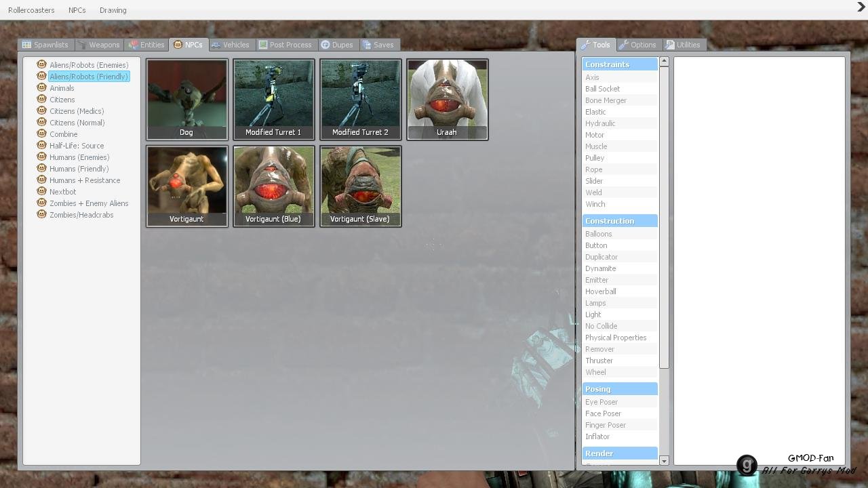Select the Elastic tool
868x488 pixels.
tap(620, 112)
